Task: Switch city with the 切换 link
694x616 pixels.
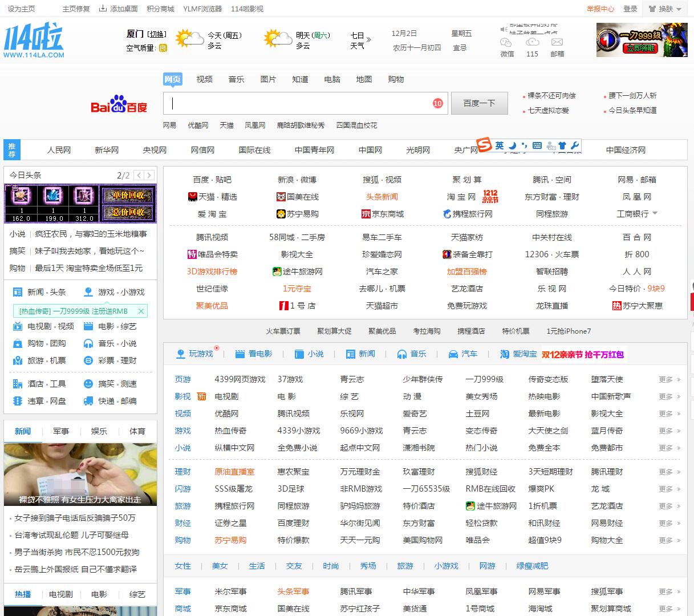Action: [157, 34]
